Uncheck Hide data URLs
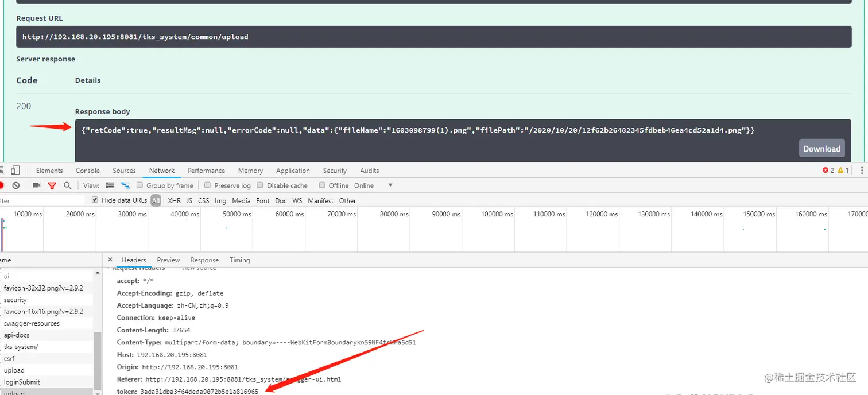The image size is (868, 395). point(95,200)
